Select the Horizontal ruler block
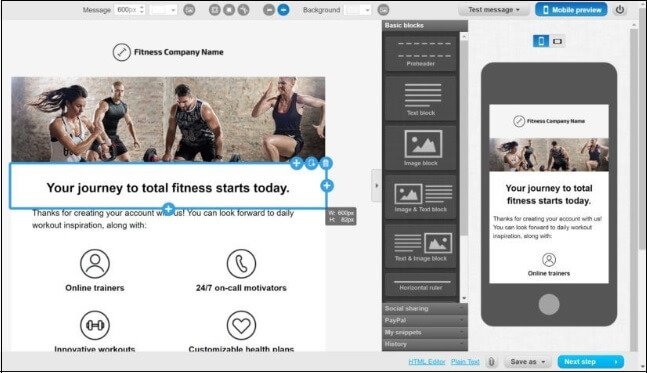The width and height of the screenshot is (647, 373). pyautogui.click(x=421, y=284)
